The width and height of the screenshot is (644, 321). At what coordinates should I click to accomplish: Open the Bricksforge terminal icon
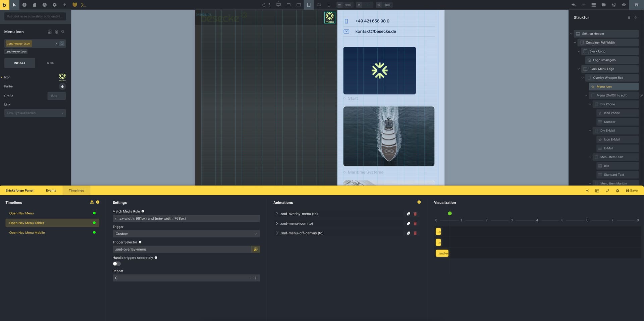(x=84, y=5)
